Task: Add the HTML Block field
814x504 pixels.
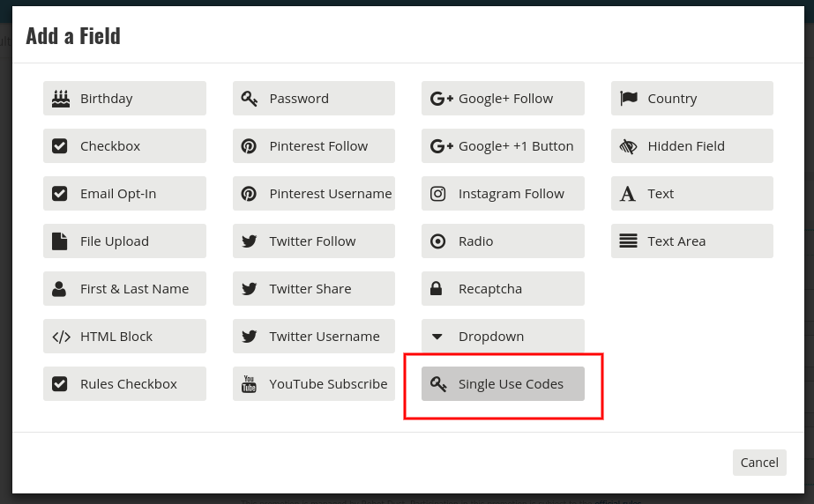Action: click(x=124, y=336)
